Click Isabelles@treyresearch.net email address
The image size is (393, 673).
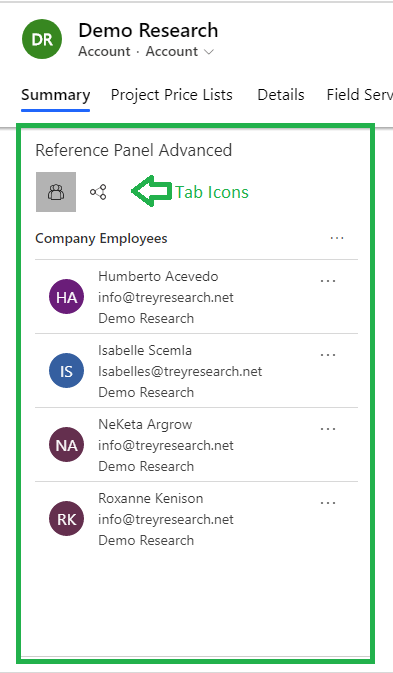pyautogui.click(x=180, y=371)
